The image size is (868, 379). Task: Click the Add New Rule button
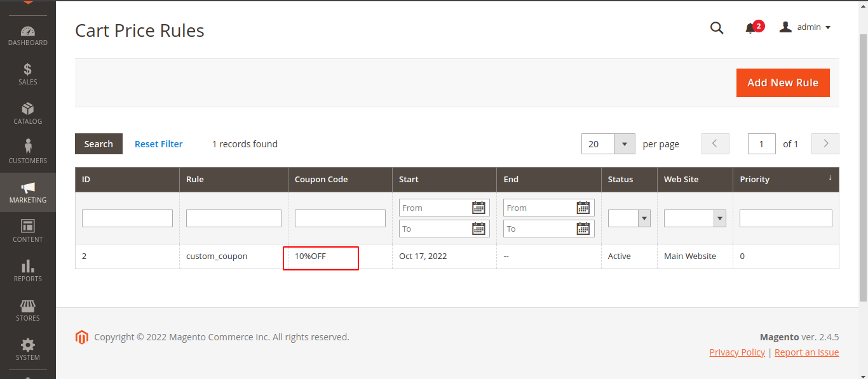click(783, 83)
